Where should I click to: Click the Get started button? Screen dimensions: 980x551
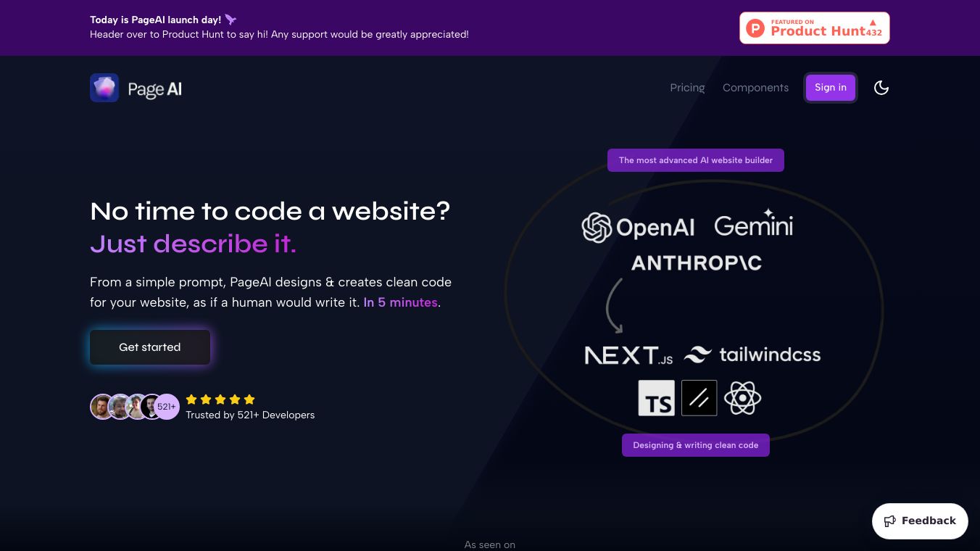pos(150,347)
